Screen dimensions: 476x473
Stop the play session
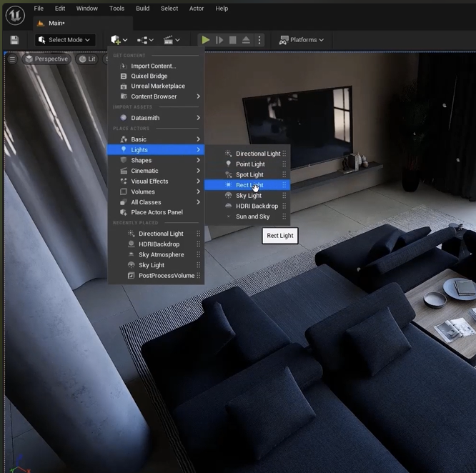tap(232, 40)
